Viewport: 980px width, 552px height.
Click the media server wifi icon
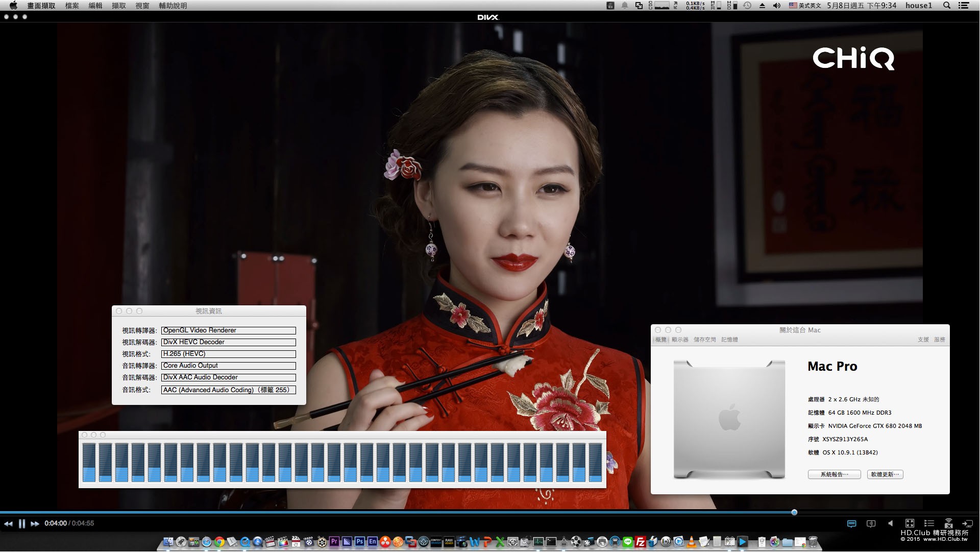pyautogui.click(x=948, y=523)
